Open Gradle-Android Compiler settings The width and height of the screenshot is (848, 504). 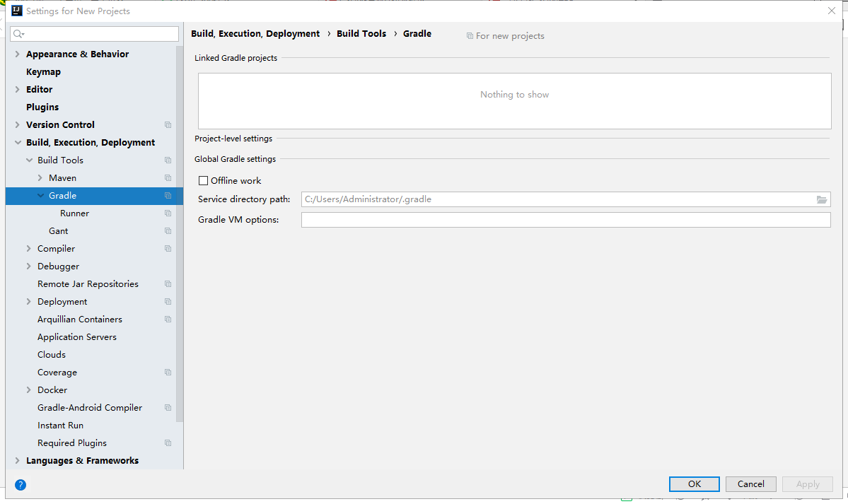point(90,408)
